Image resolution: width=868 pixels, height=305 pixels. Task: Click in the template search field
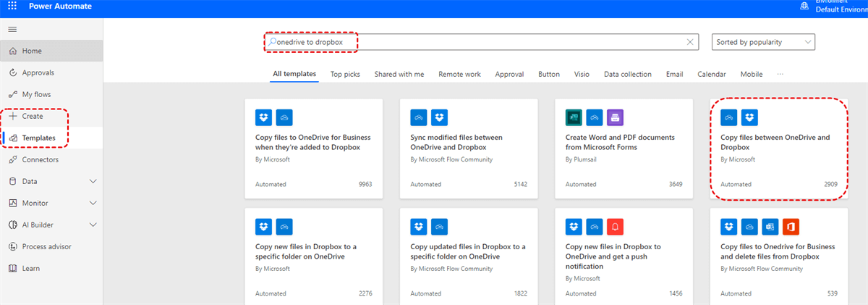(x=481, y=42)
